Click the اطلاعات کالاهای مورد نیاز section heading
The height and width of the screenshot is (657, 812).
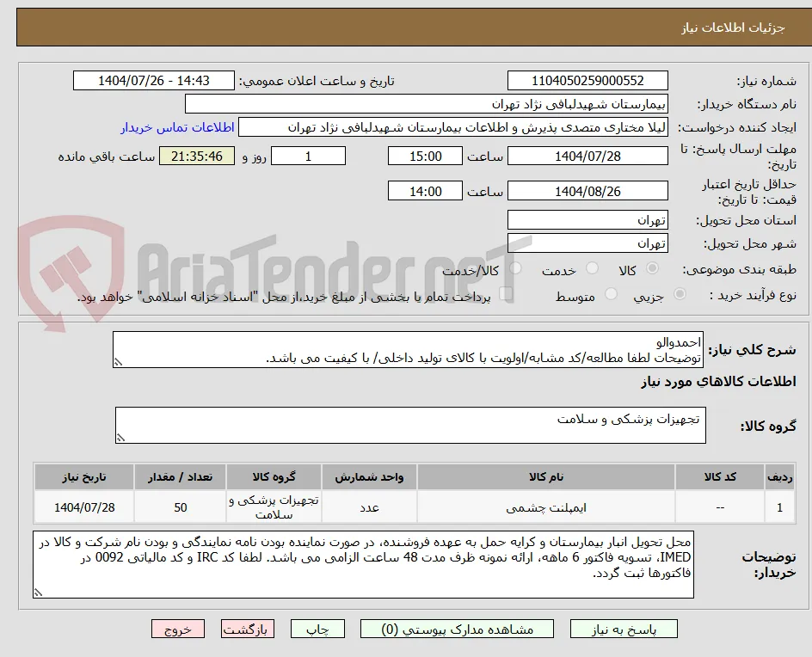click(x=719, y=382)
